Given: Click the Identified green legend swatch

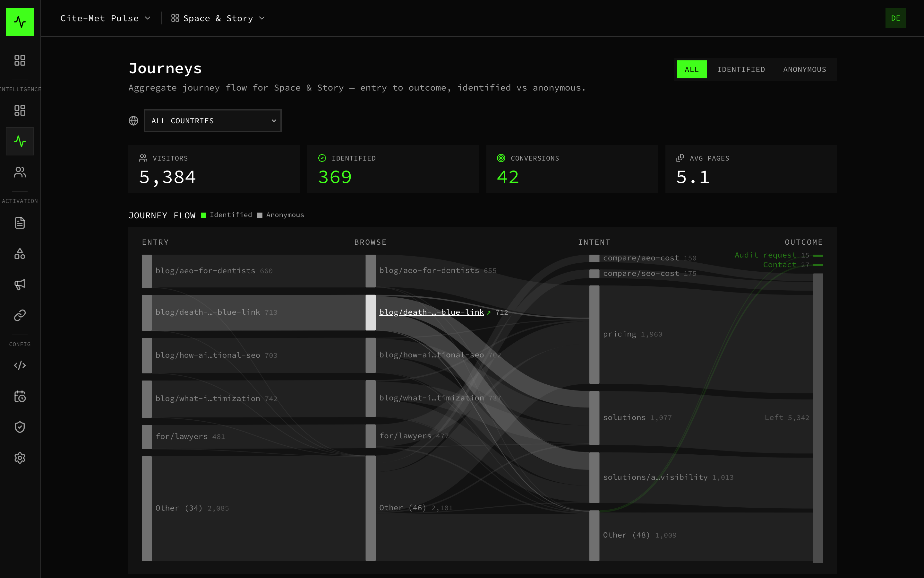Looking at the screenshot, I should 203,215.
